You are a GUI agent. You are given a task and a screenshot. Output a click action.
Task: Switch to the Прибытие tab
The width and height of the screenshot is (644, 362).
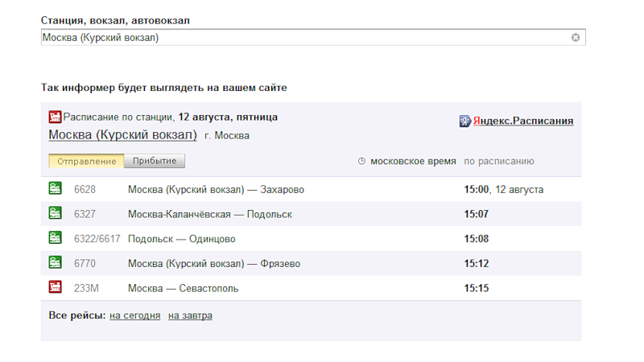[x=155, y=161]
